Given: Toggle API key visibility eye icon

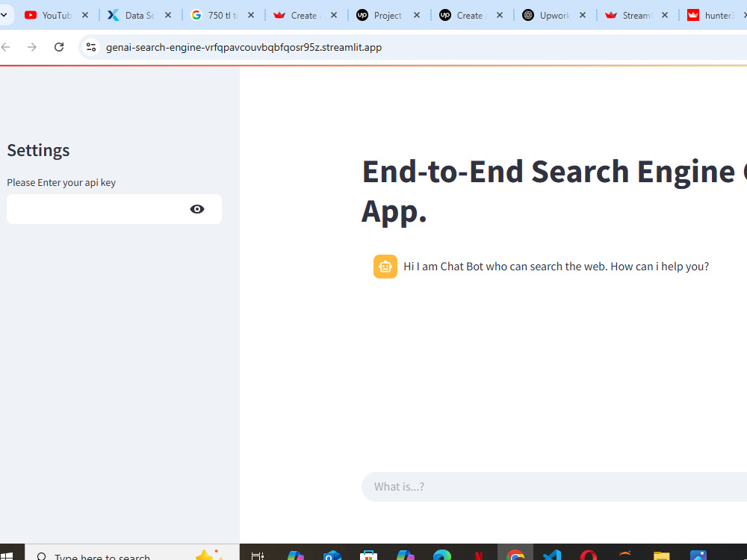Looking at the screenshot, I should [196, 209].
